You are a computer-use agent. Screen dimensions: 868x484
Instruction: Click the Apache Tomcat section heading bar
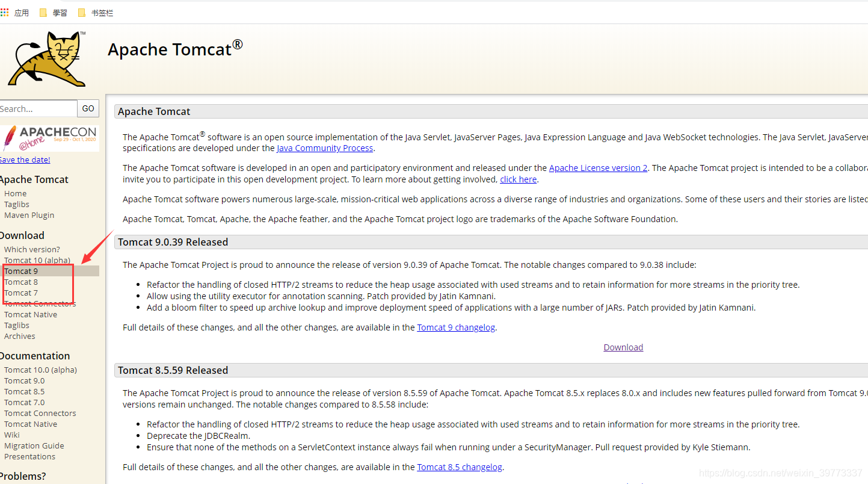click(491, 111)
